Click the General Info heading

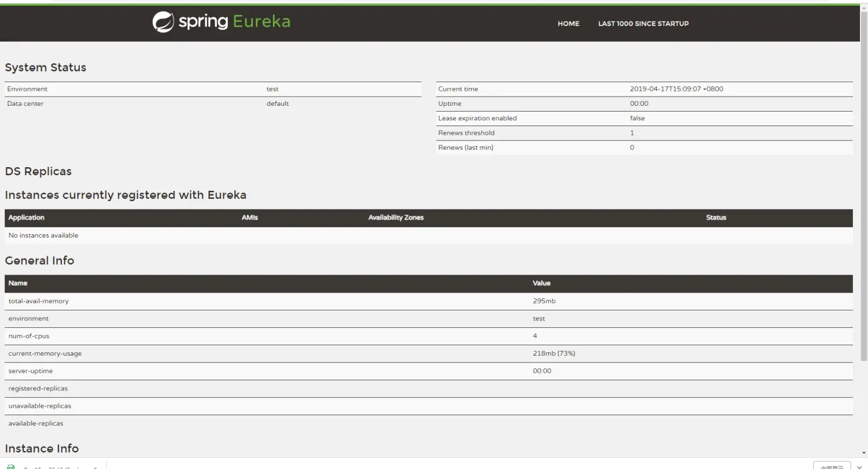pos(39,261)
